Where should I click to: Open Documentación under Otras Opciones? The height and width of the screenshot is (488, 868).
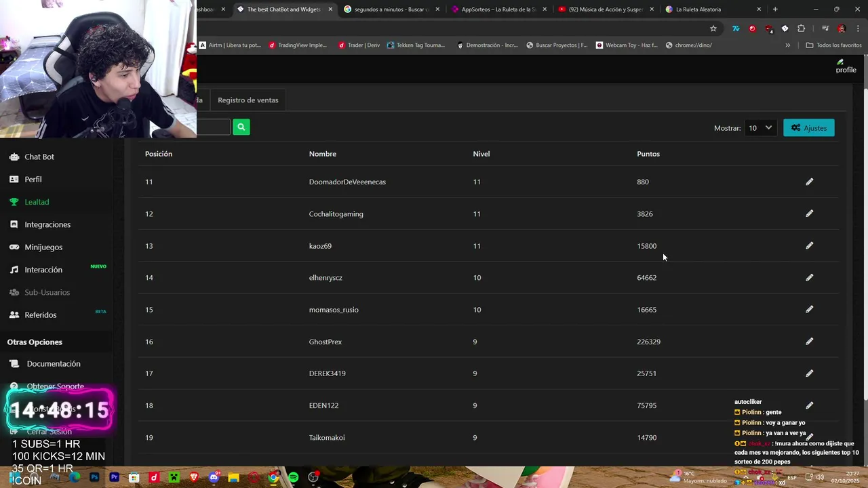pos(54,364)
